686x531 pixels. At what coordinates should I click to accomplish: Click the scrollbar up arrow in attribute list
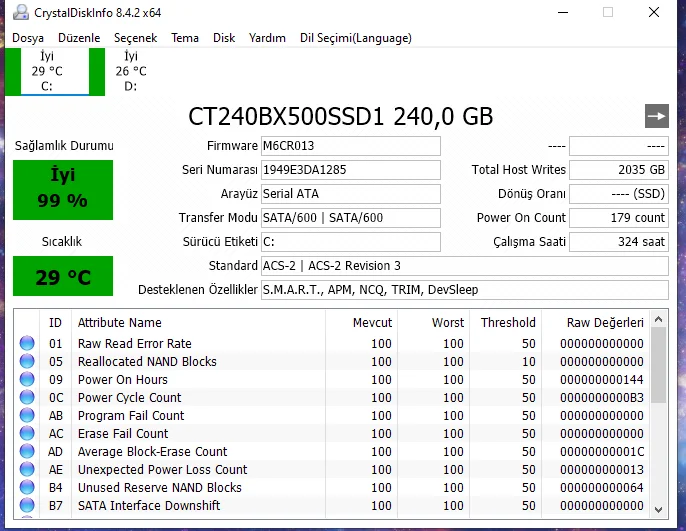point(658,320)
